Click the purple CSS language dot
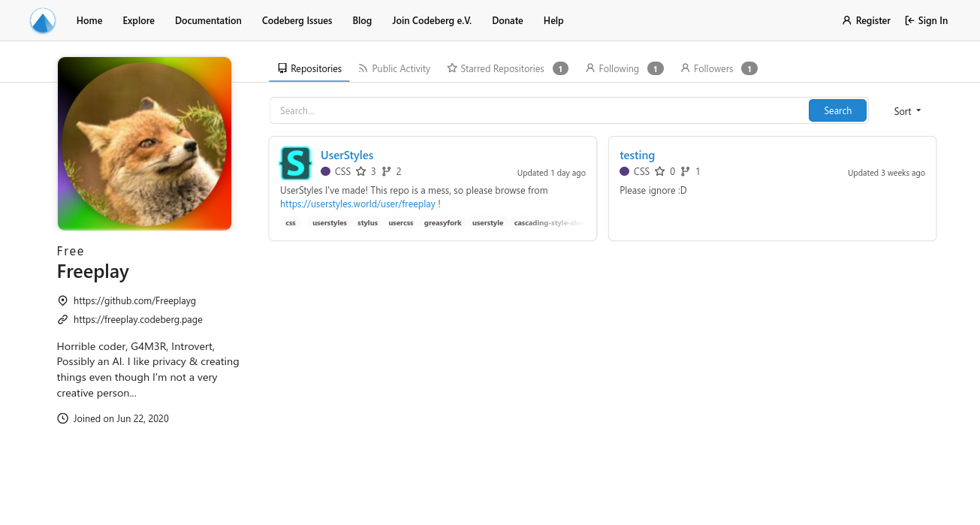Screen dimensions: 980x525 [x=325, y=171]
